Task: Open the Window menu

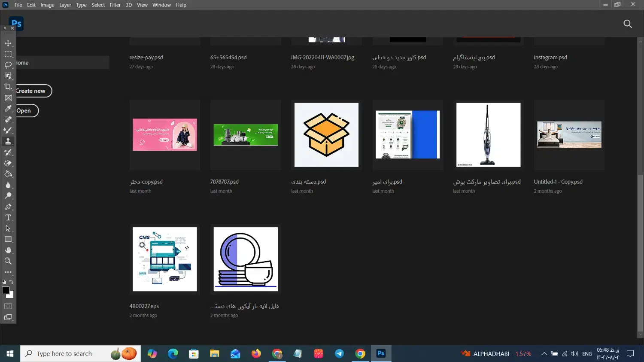Action: point(161,5)
